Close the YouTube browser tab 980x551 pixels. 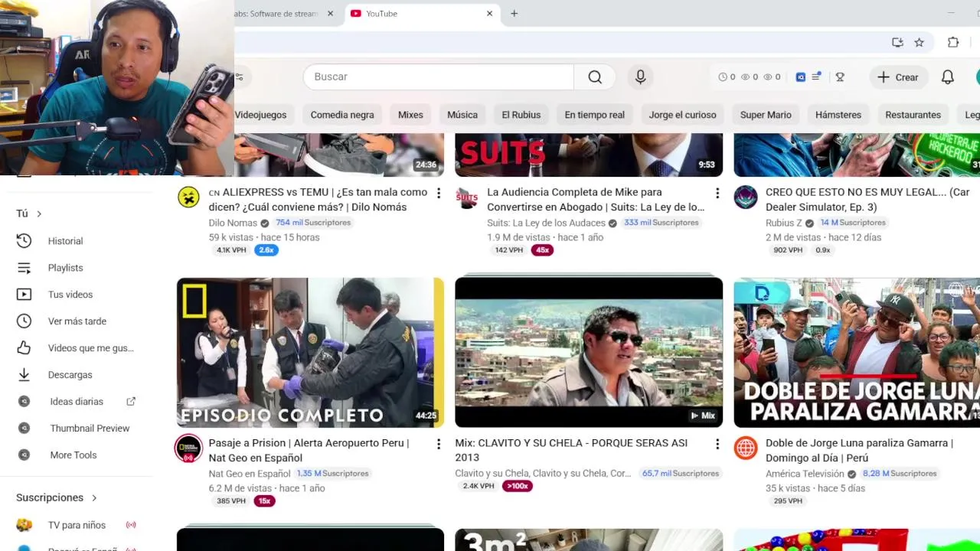point(490,13)
